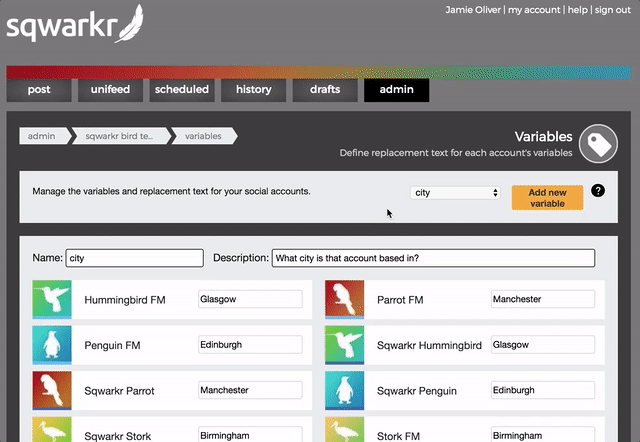Click the Penguin FM account name
Image resolution: width=640 pixels, height=442 pixels.
(112, 346)
